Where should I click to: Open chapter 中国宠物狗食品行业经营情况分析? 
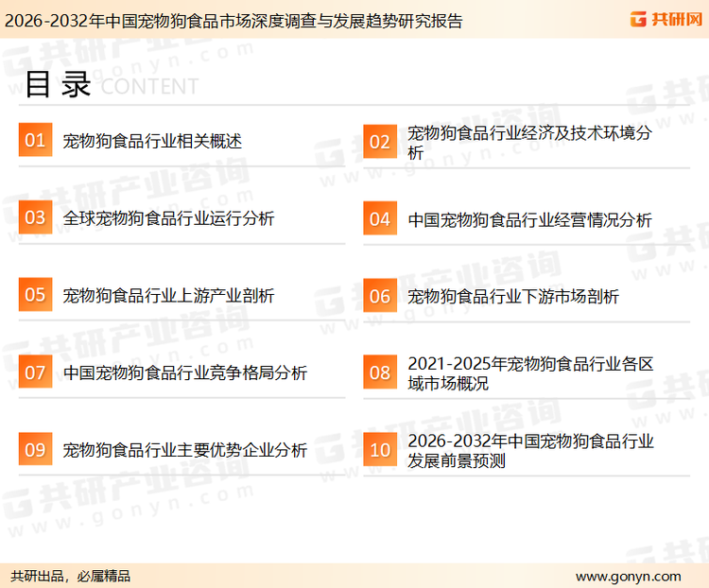529,220
